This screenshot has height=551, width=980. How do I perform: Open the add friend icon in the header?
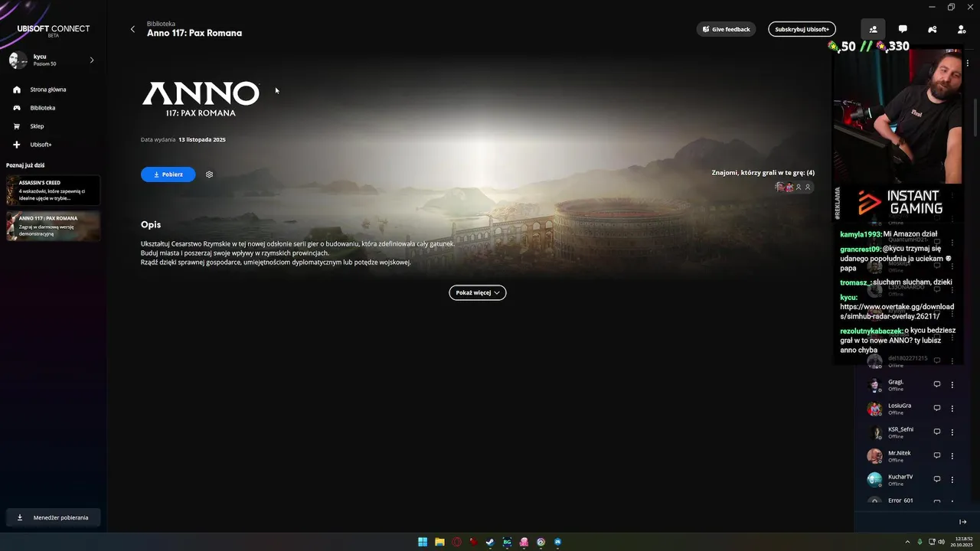pos(962,29)
